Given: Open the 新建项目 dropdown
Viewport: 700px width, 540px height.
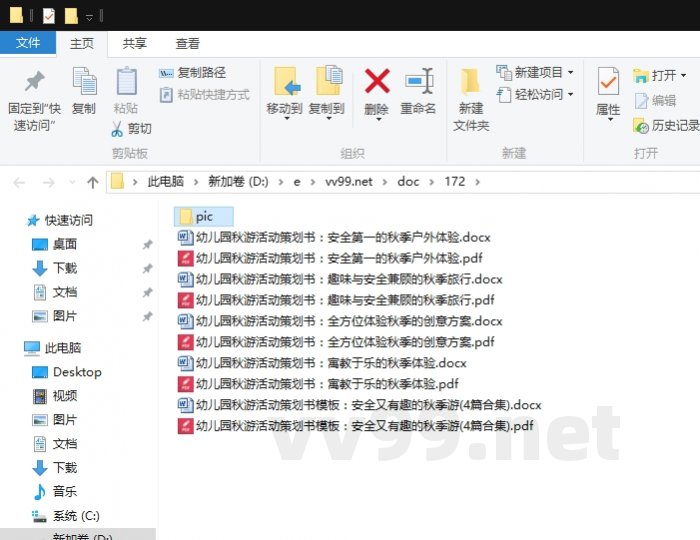Looking at the screenshot, I should point(535,72).
